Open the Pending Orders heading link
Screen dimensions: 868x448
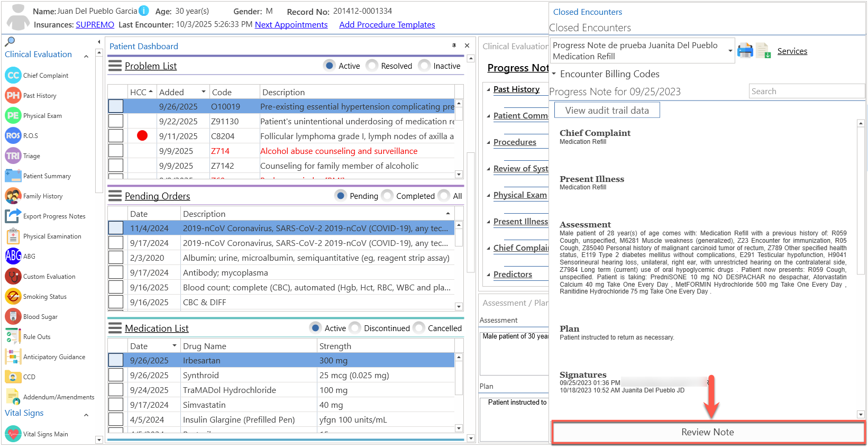[157, 196]
